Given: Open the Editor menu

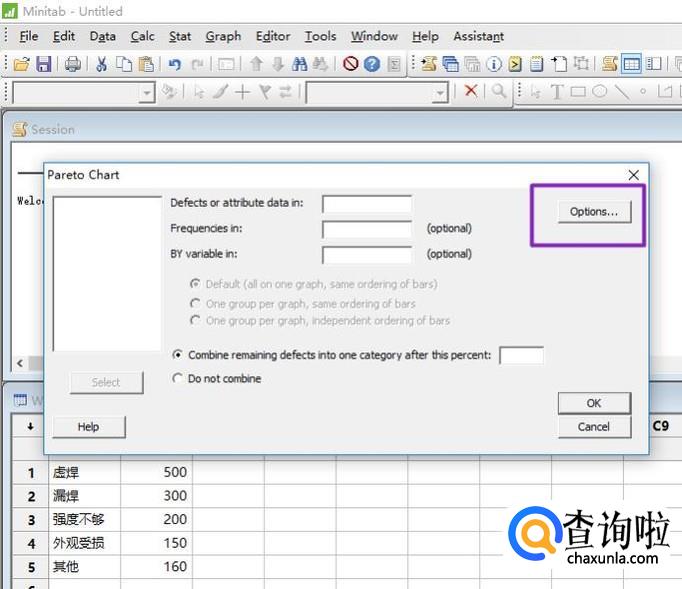Looking at the screenshot, I should 273,36.
